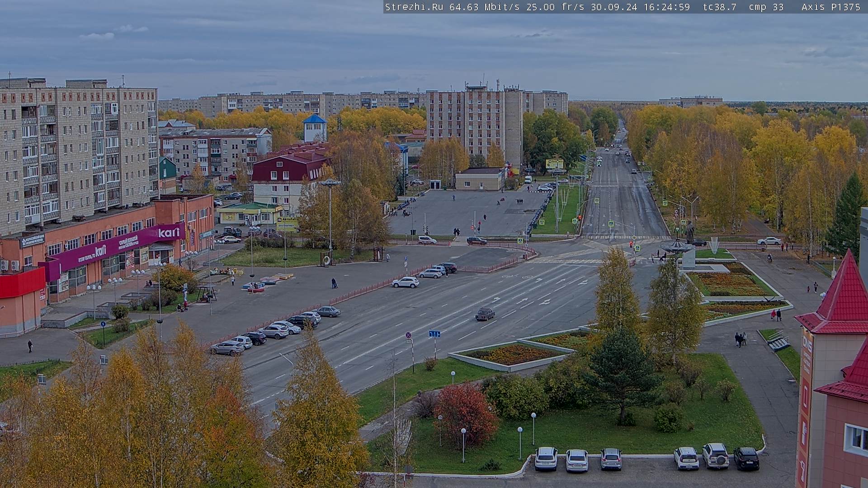868x488 pixels.
Task: Select the tc38.7 temperature reading
Action: pyautogui.click(x=720, y=7)
